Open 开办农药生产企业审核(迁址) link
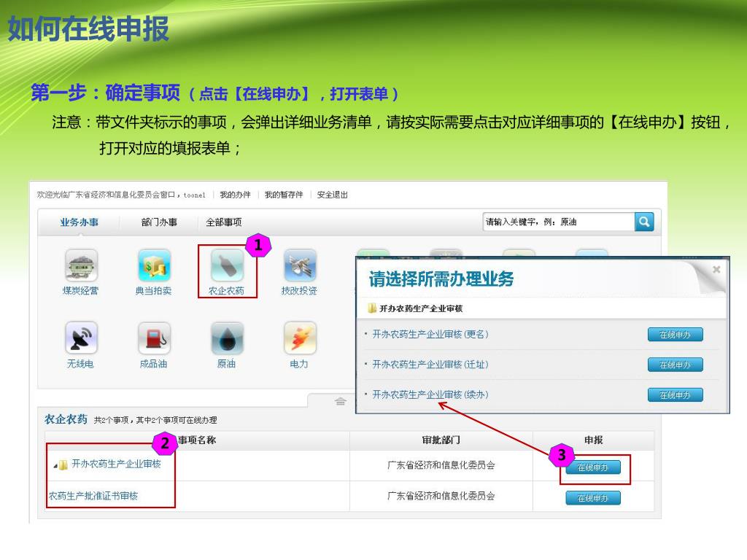 click(x=430, y=365)
